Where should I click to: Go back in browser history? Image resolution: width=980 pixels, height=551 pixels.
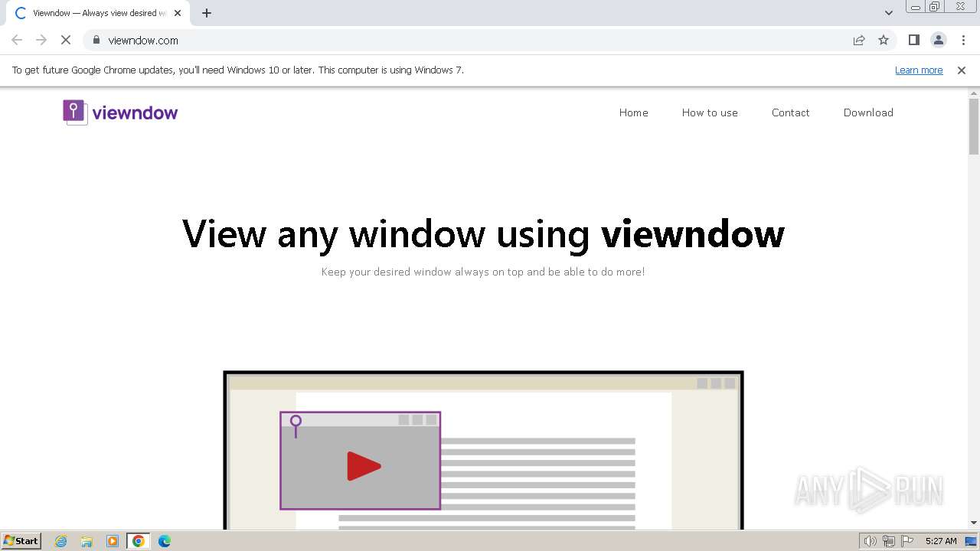pos(17,40)
